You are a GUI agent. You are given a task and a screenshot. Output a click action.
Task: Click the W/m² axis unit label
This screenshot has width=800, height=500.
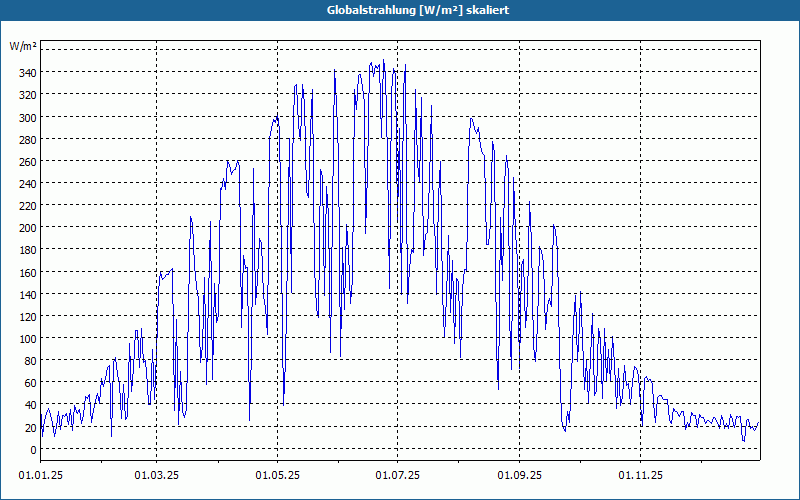(23, 46)
